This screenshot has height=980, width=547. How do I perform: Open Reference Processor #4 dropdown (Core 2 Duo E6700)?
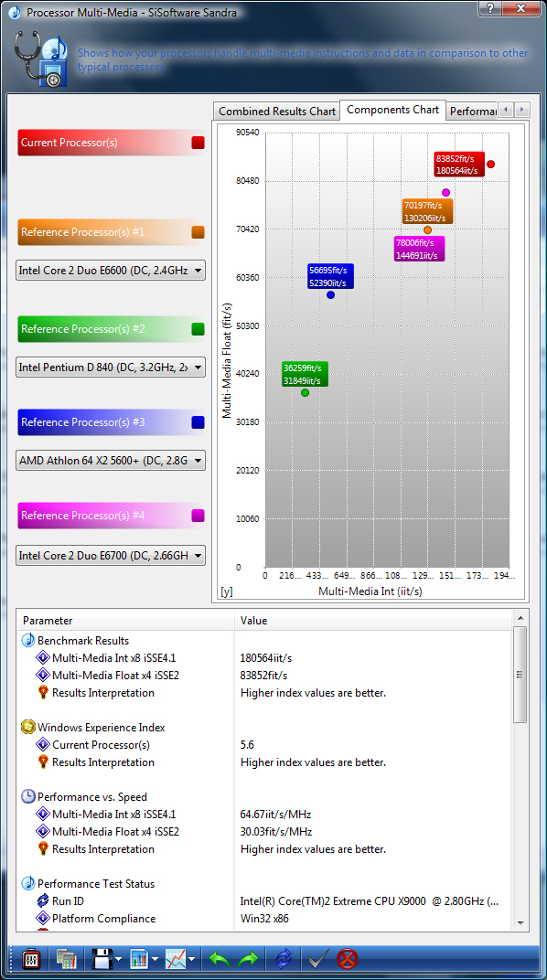111,556
